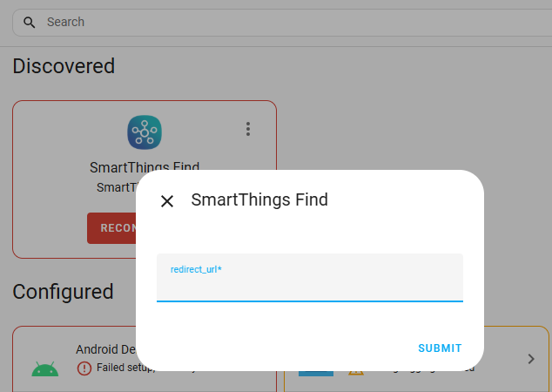Close the SmartThings Find dialog with X
Image resolution: width=552 pixels, height=392 pixels.
167,201
